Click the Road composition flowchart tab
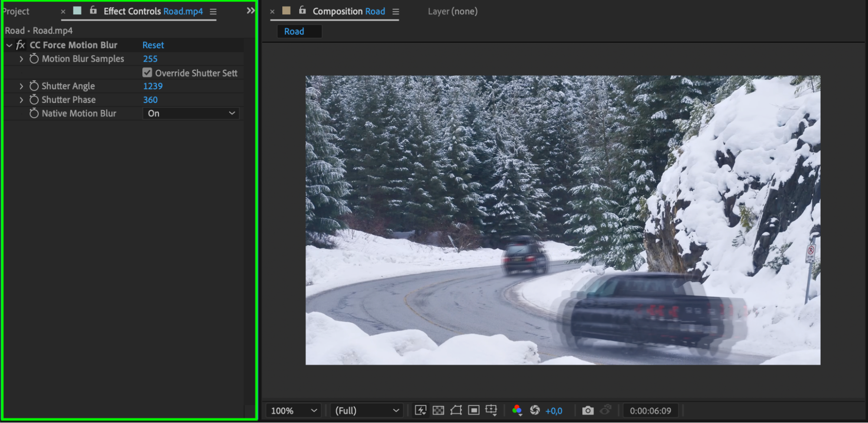 click(299, 31)
